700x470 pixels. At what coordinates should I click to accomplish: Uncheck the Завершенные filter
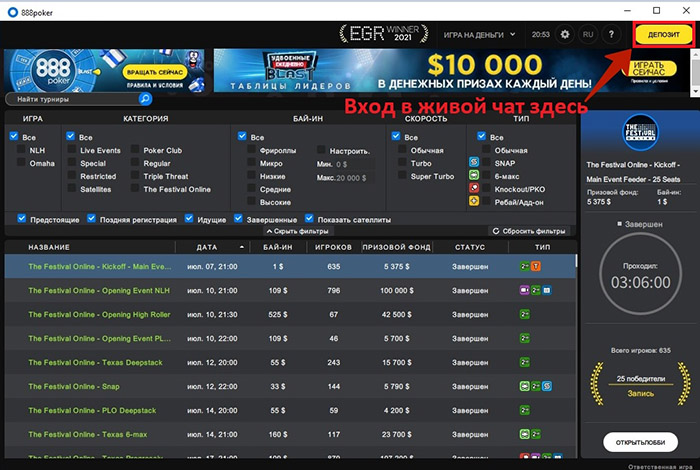(238, 218)
